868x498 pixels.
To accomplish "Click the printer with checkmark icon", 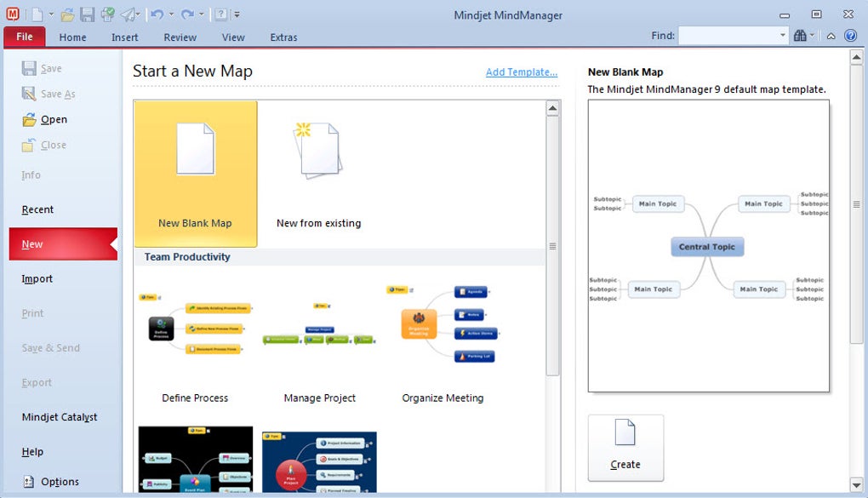I will coord(107,14).
